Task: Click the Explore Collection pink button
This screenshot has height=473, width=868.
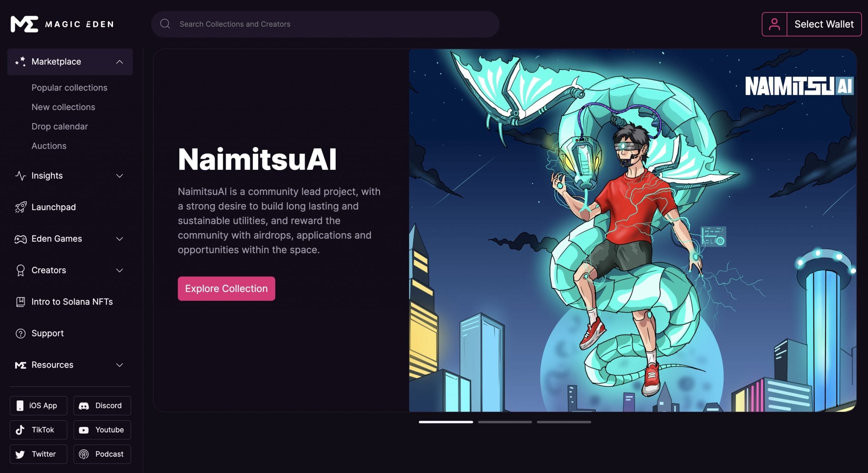Action: coord(226,288)
